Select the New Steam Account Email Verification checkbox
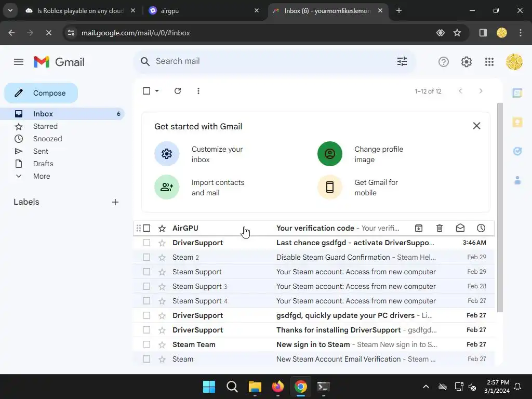This screenshot has height=399, width=532. point(147,359)
